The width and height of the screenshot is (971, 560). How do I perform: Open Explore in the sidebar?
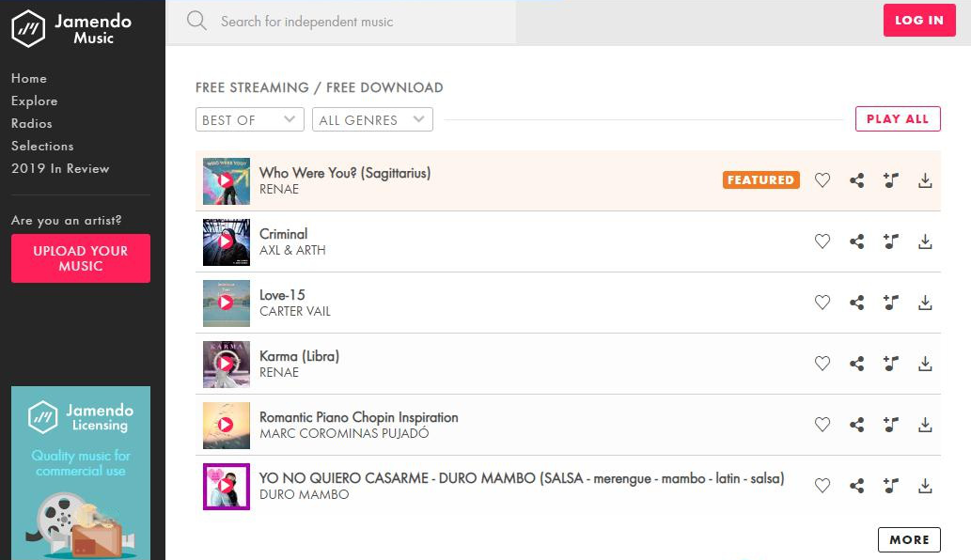[34, 101]
